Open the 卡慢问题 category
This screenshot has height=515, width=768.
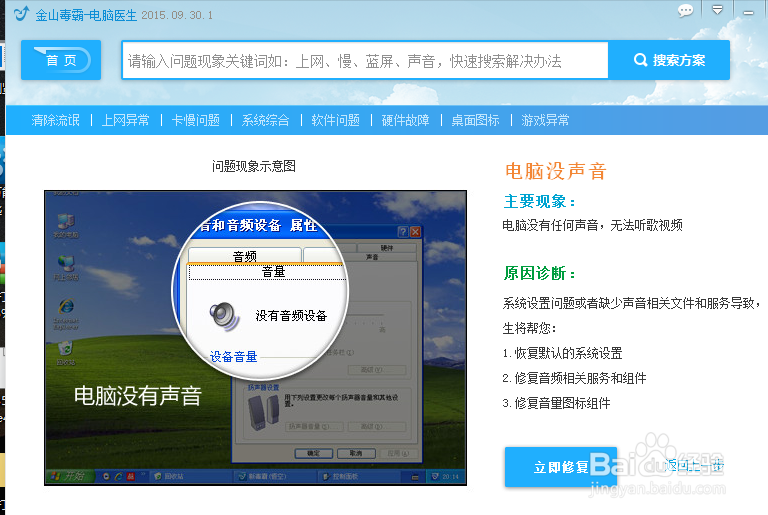195,120
